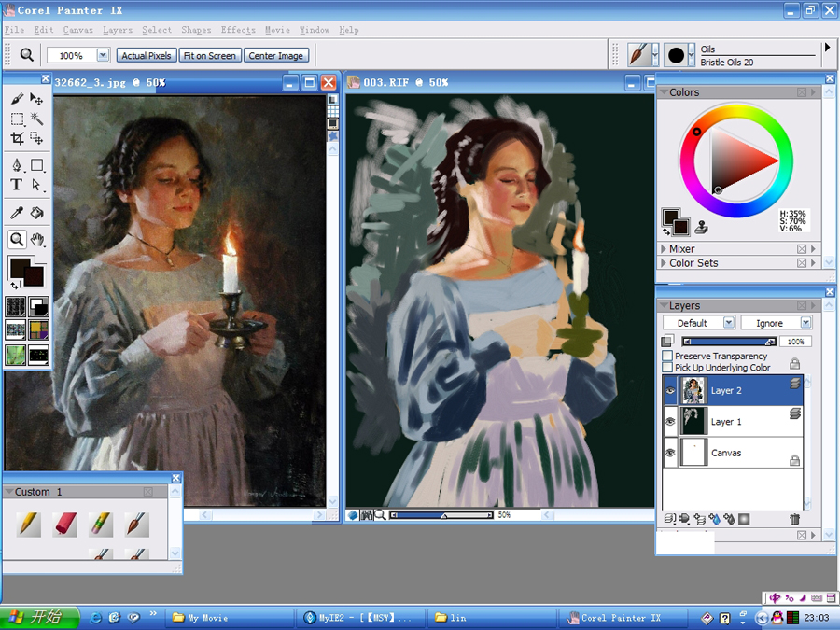Pick the Shape Selection arrow tool

(36, 185)
